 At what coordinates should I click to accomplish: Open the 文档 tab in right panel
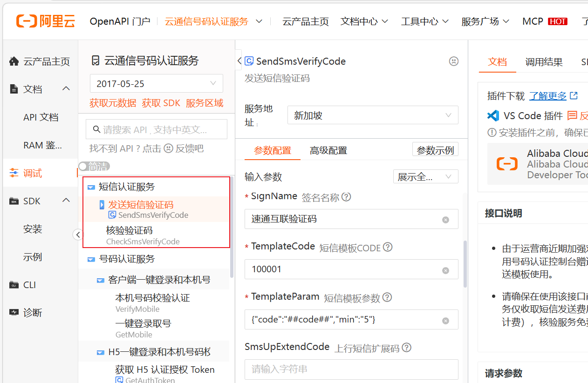click(497, 61)
